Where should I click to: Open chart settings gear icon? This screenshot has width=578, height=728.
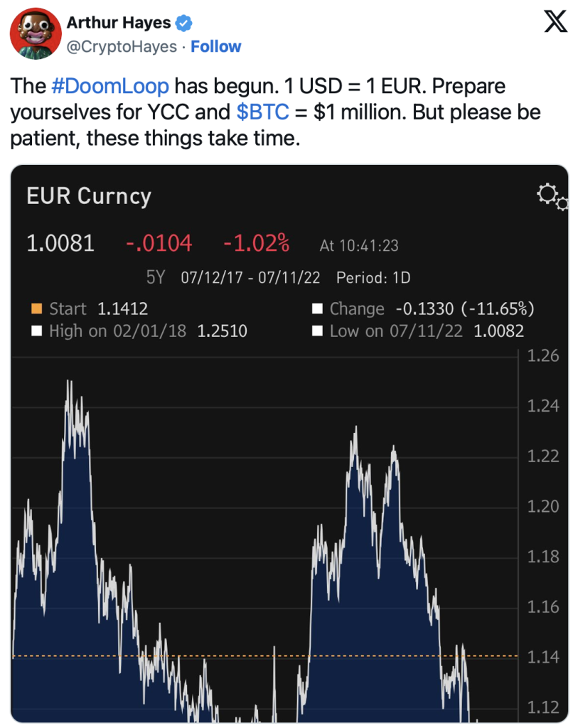(552, 197)
